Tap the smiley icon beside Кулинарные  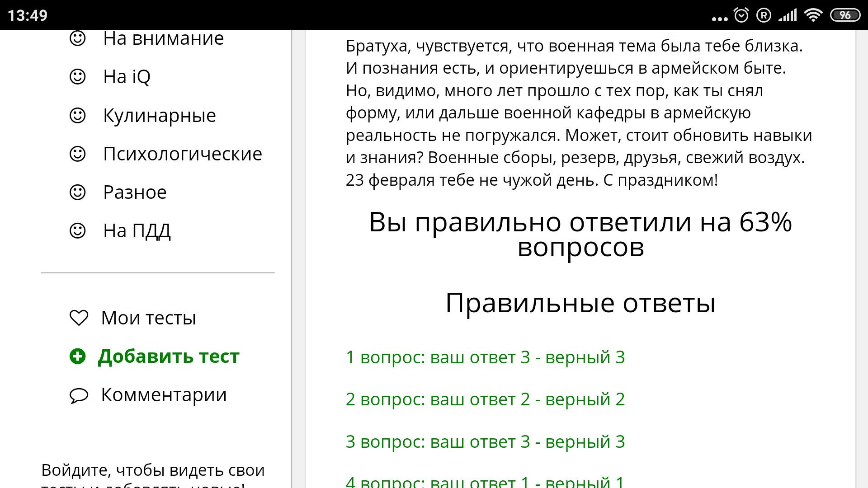point(77,115)
